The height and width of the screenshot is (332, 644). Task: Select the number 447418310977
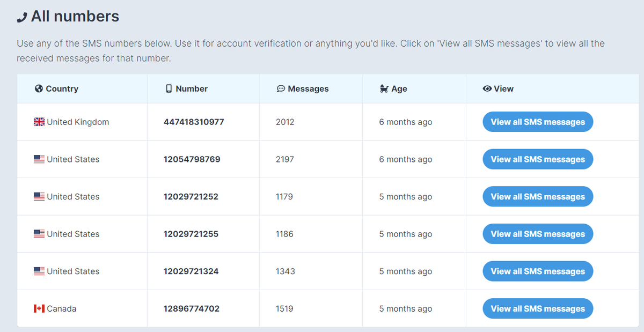pyautogui.click(x=194, y=122)
